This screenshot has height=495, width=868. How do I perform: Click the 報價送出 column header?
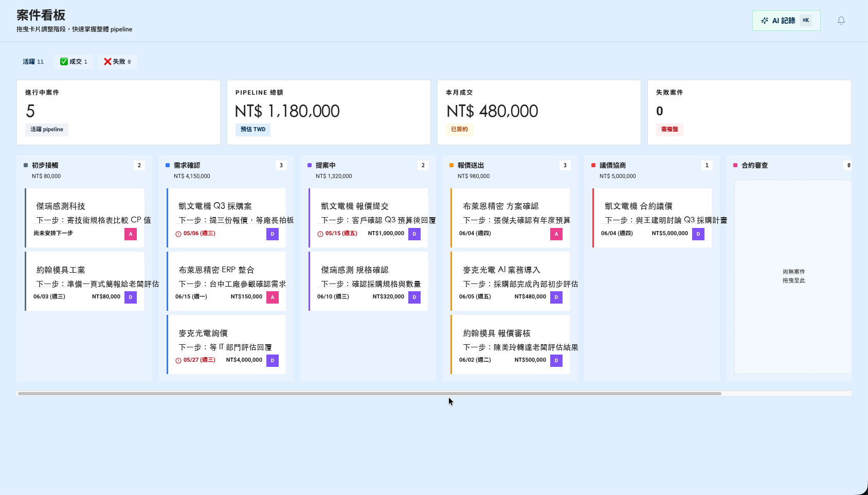(x=471, y=165)
